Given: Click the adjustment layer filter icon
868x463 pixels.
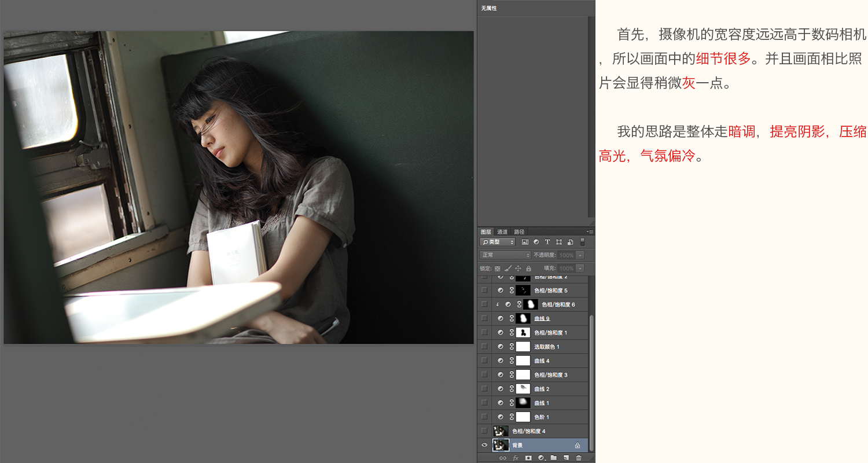Looking at the screenshot, I should pos(536,242).
